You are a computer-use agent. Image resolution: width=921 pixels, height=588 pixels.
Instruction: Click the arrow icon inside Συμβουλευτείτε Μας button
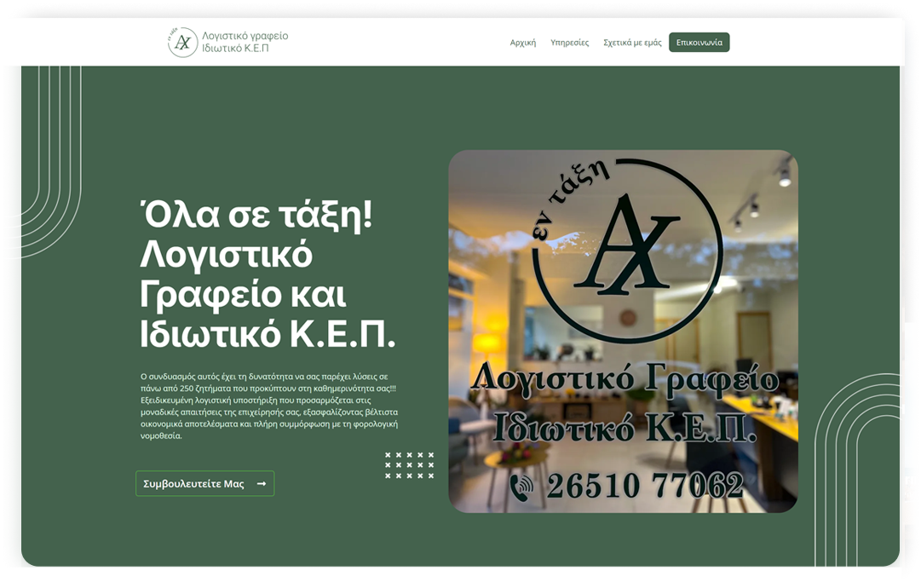point(262,484)
